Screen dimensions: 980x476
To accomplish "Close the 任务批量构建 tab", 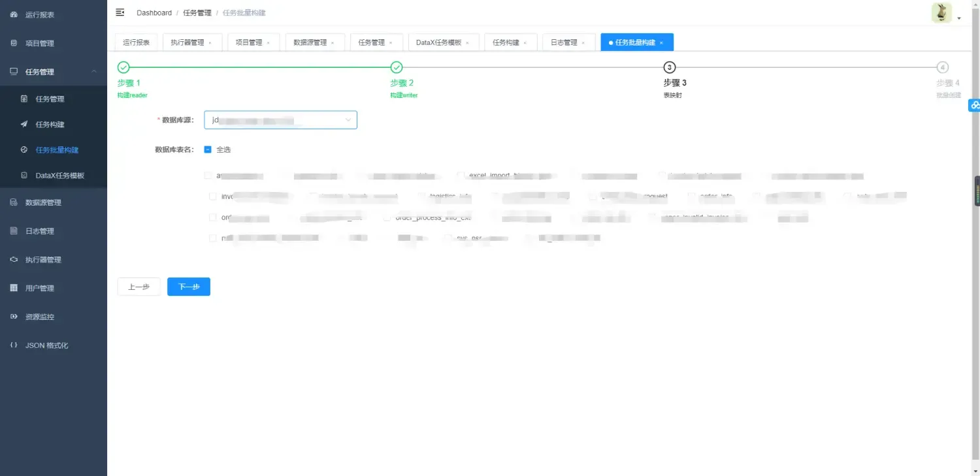I will (662, 42).
